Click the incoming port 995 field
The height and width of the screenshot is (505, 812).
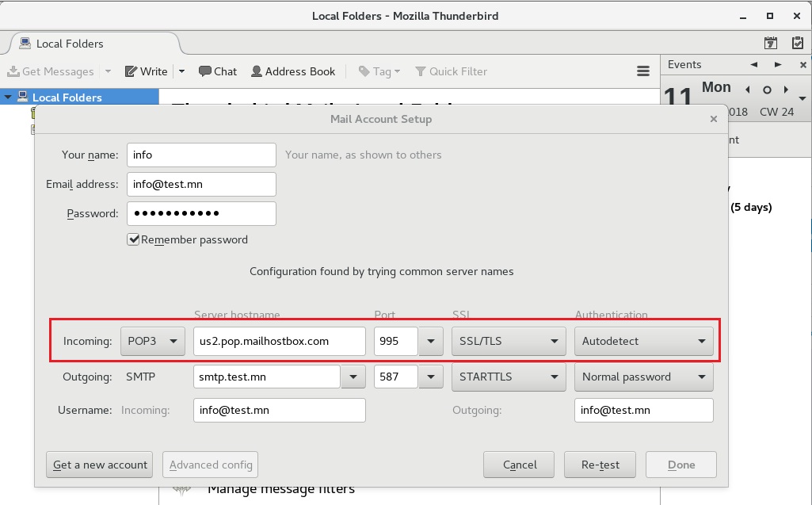click(395, 341)
